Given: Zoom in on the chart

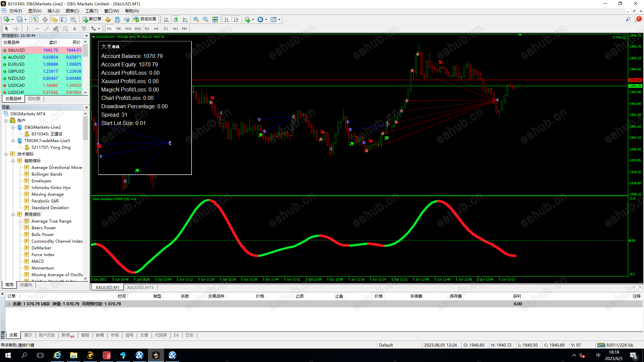Looking at the screenshot, I should (196, 19).
